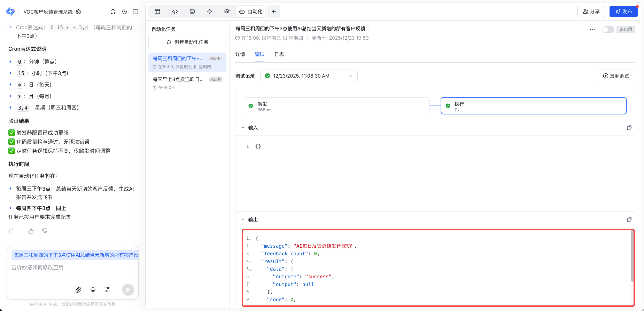The height and width of the screenshot is (311, 644).
Task: Thumbs up the AI response
Action: point(31,231)
